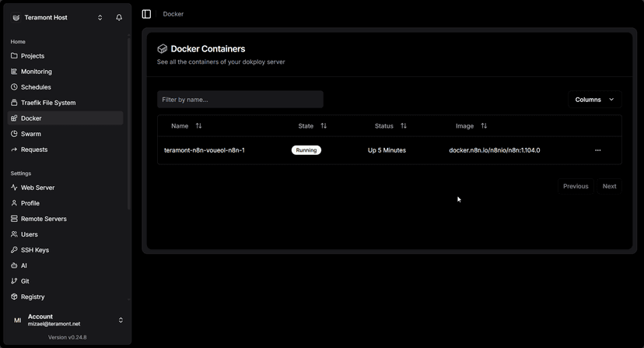This screenshot has height=348, width=644.
Task: Open the container row actions menu
Action: [x=598, y=150]
